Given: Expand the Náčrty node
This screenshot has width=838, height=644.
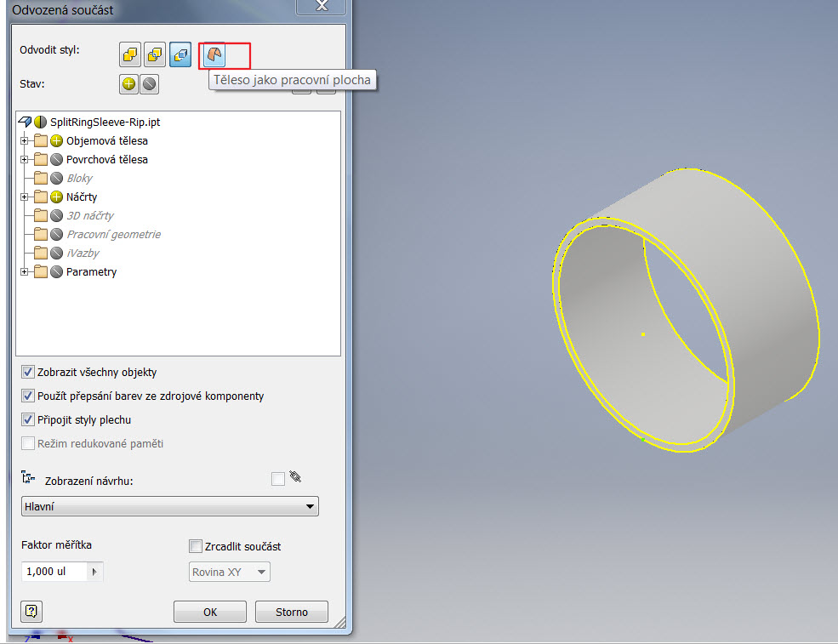Looking at the screenshot, I should pos(24,197).
